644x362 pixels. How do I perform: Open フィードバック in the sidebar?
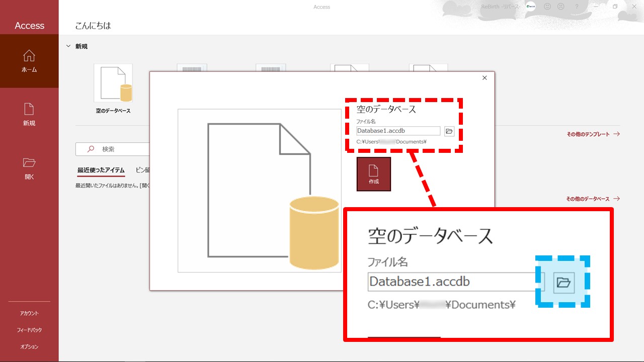[29, 330]
